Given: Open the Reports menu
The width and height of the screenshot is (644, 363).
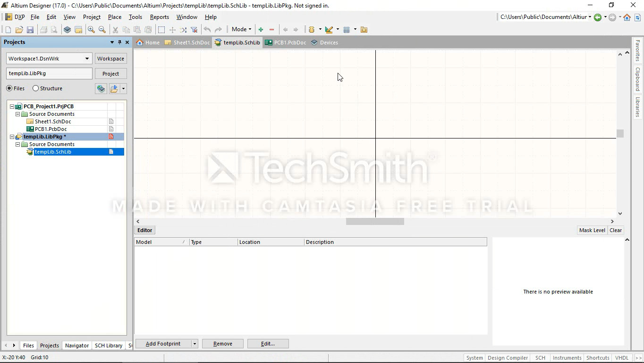Looking at the screenshot, I should pyautogui.click(x=159, y=17).
